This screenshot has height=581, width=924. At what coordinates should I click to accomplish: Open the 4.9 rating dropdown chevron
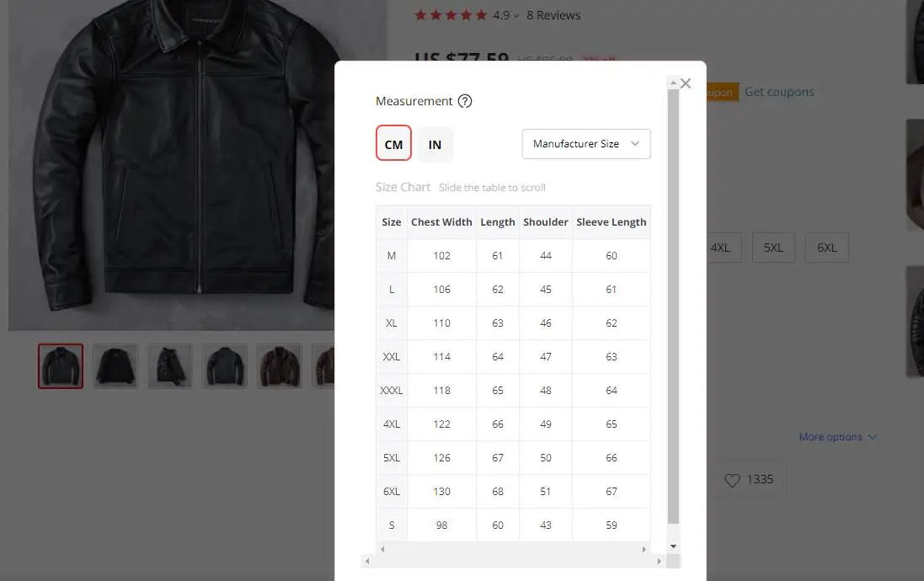(515, 16)
